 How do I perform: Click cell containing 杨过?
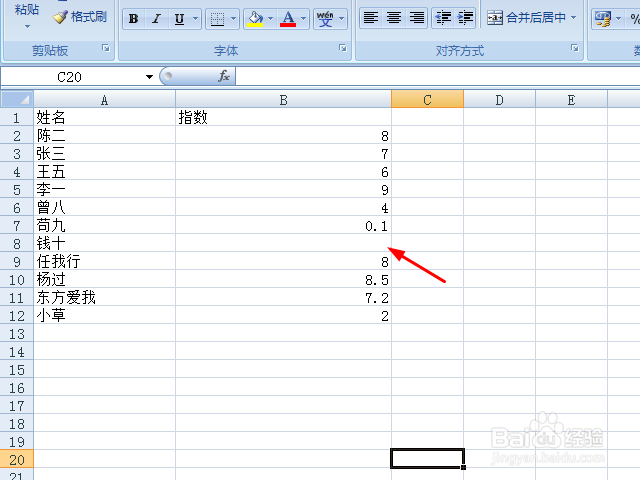(104, 279)
